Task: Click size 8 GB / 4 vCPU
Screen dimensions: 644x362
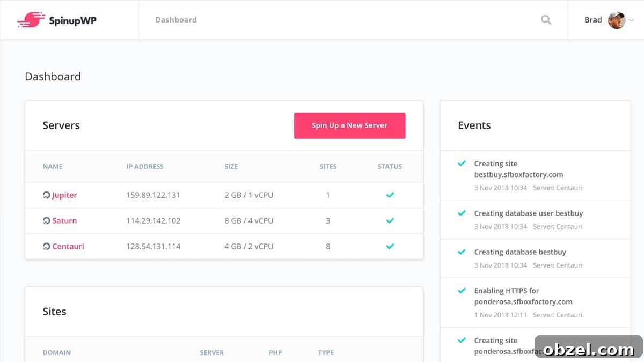Action: point(249,221)
